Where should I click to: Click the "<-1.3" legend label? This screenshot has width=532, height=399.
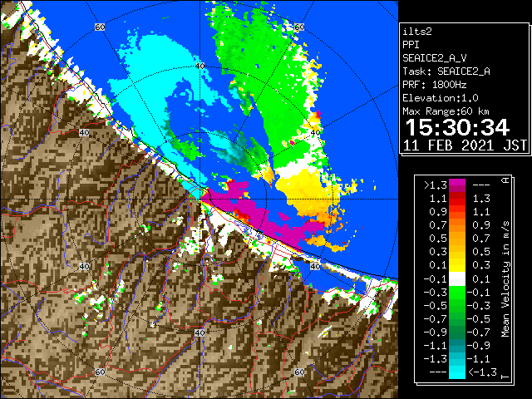[482, 372]
